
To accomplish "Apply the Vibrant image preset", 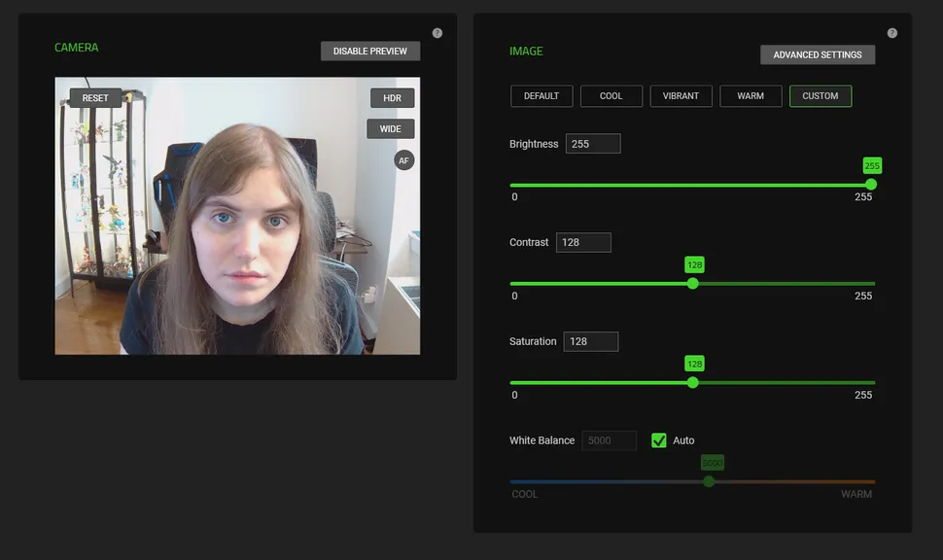I will [x=681, y=96].
